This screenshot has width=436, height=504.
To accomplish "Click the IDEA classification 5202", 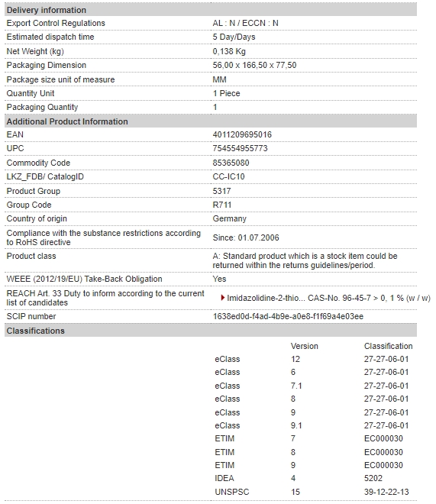I will point(373,478).
